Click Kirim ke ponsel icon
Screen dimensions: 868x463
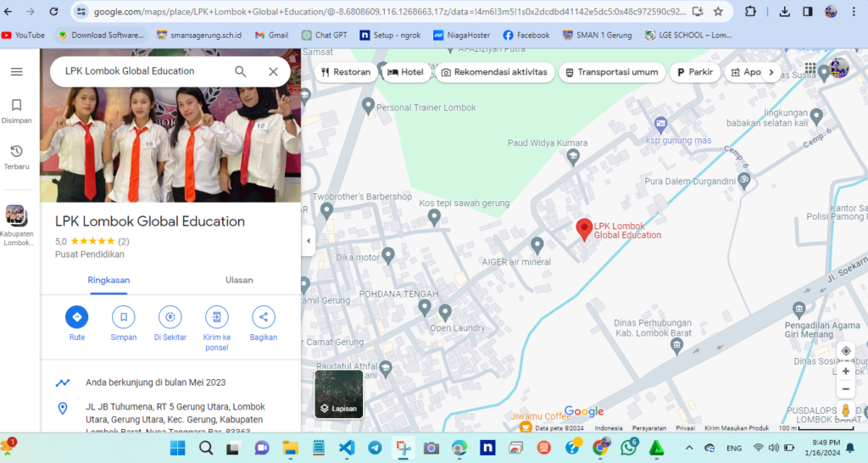217,317
